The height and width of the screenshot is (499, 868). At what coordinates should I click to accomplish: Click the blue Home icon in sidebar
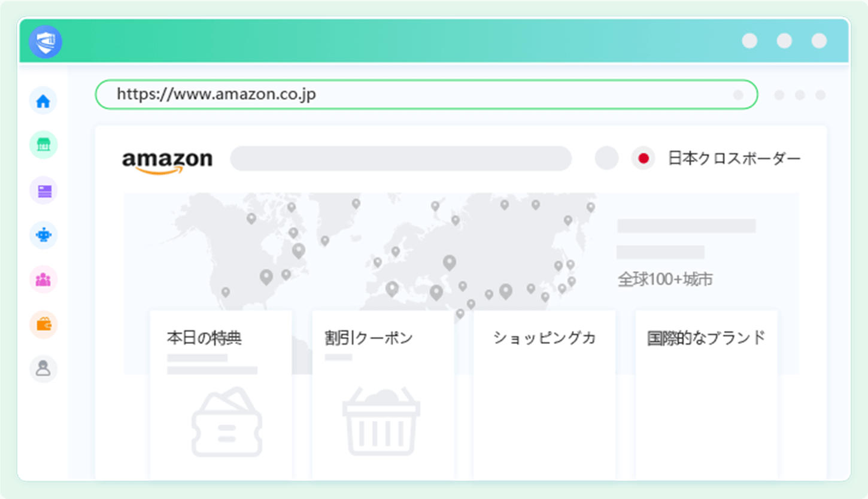pos(43,101)
